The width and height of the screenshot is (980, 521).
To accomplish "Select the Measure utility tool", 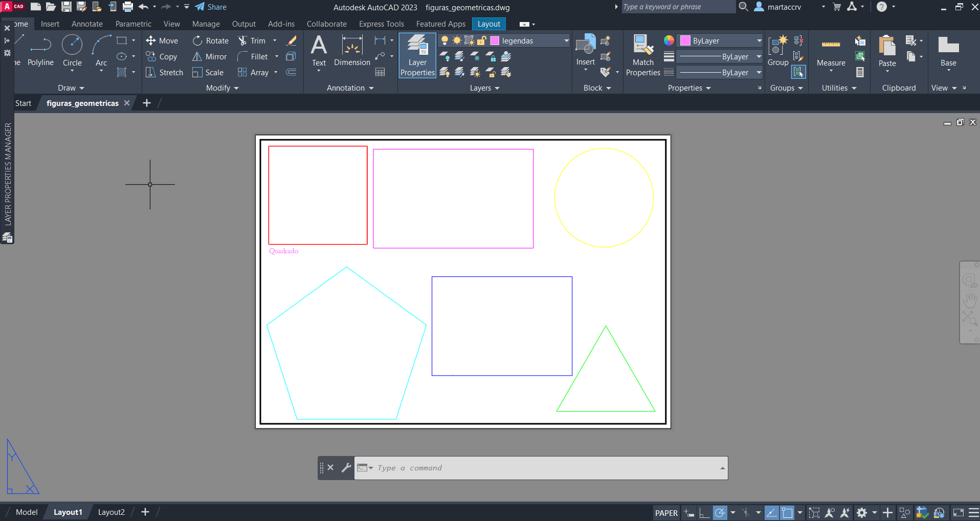I will coord(831,51).
